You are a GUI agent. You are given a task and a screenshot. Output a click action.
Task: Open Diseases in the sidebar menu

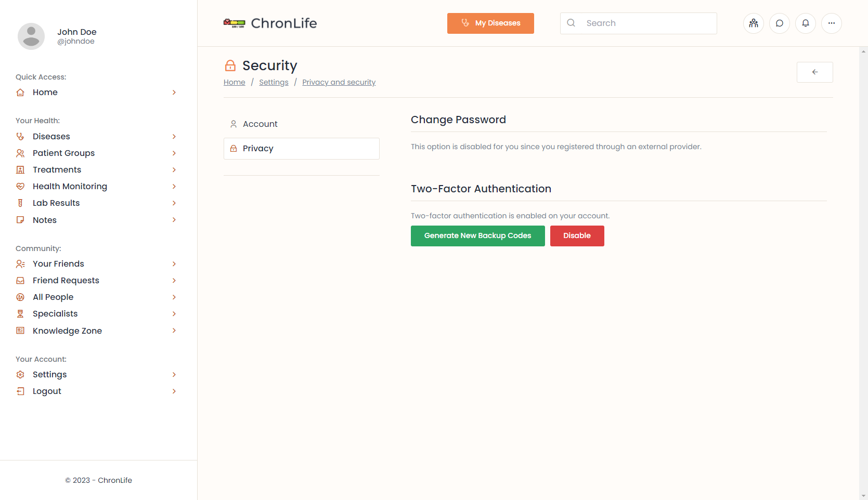[96, 137]
